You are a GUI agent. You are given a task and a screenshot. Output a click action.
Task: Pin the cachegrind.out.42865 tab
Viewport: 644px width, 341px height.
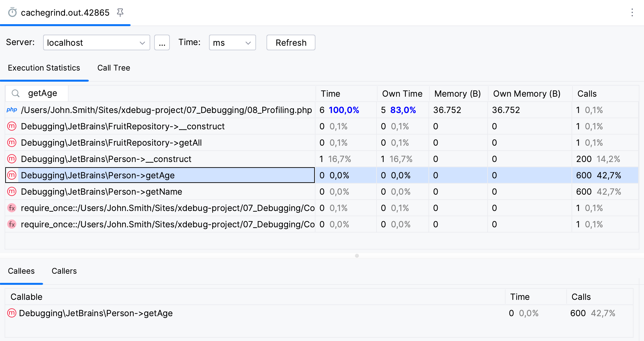point(121,12)
